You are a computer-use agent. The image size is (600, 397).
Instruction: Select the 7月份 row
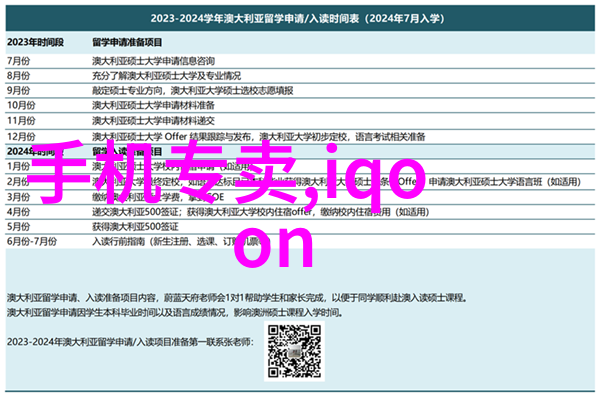coord(300,61)
